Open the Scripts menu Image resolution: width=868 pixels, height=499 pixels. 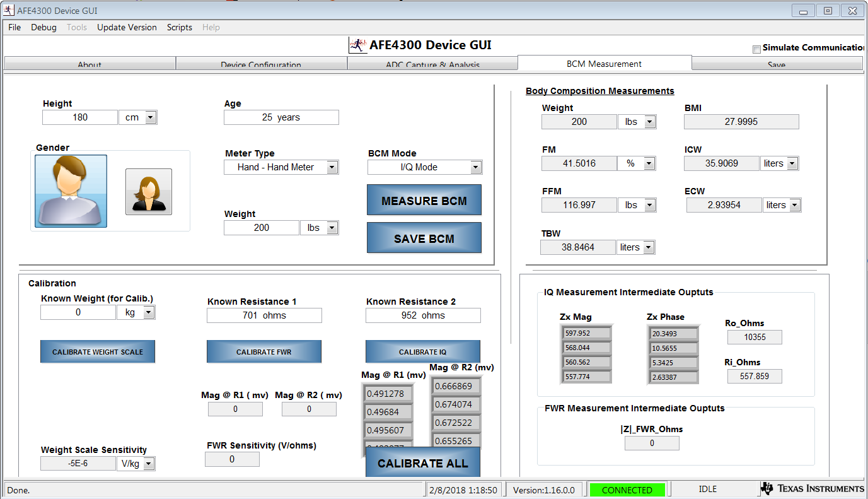point(180,27)
